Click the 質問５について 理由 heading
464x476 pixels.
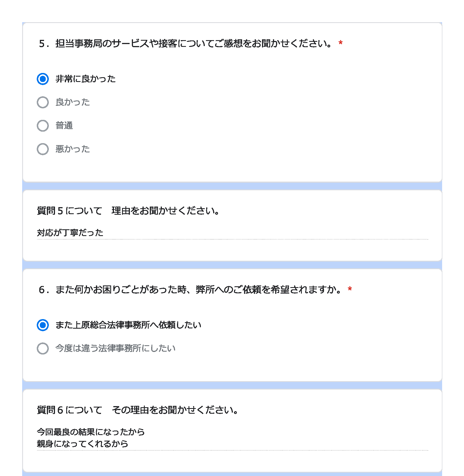click(128, 211)
